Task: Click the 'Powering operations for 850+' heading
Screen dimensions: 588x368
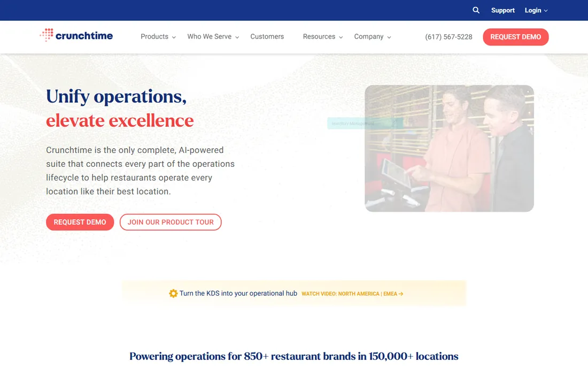Action: click(294, 356)
